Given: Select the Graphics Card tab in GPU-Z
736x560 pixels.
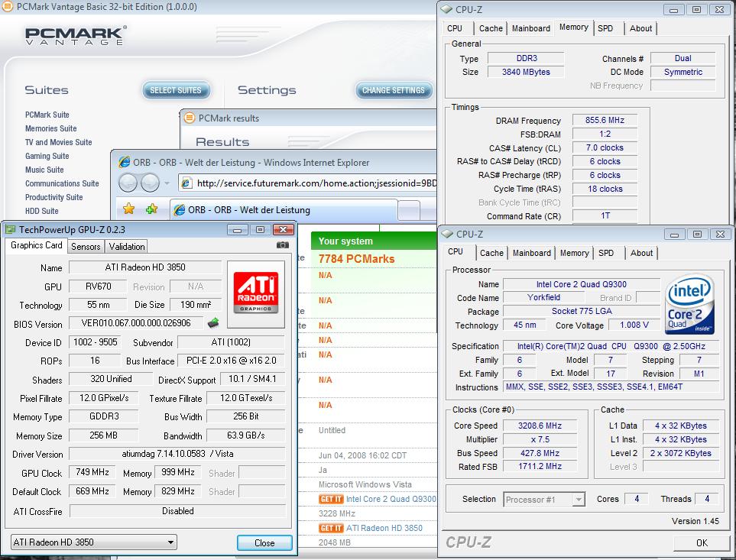Looking at the screenshot, I should (36, 245).
